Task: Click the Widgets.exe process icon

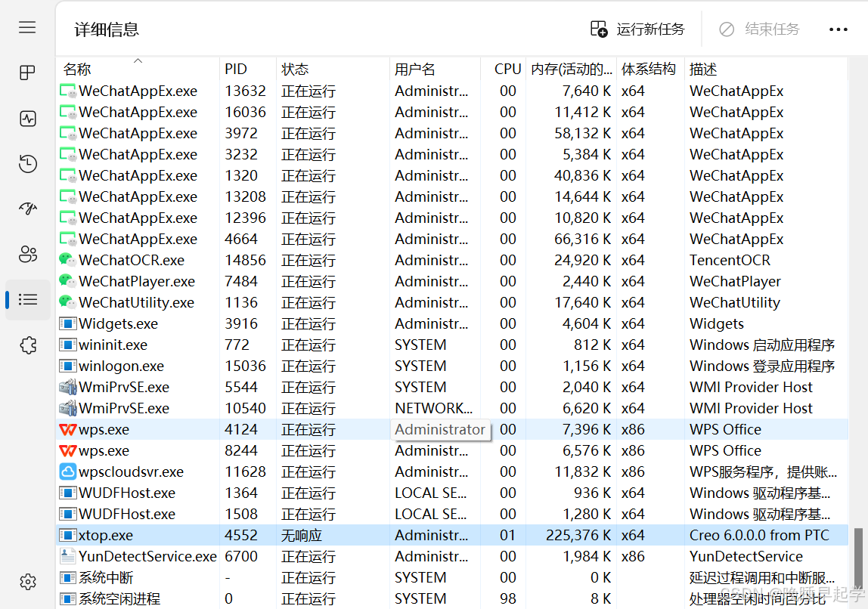Action: (67, 323)
